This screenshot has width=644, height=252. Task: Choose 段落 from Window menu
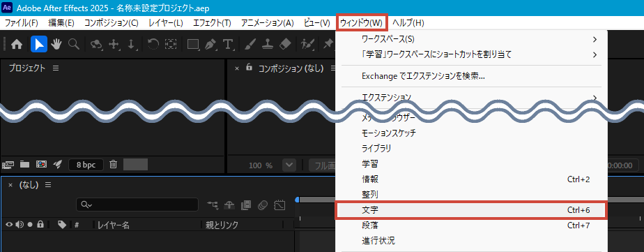[471, 225]
